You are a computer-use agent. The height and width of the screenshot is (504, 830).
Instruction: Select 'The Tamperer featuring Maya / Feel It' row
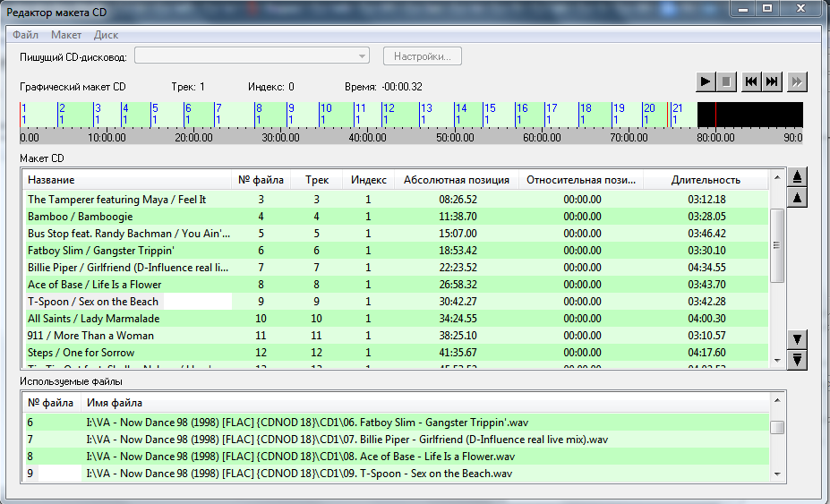point(397,200)
